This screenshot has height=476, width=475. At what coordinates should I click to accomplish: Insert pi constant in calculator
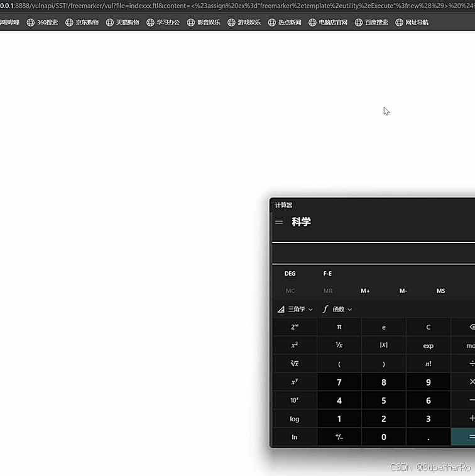click(x=339, y=327)
